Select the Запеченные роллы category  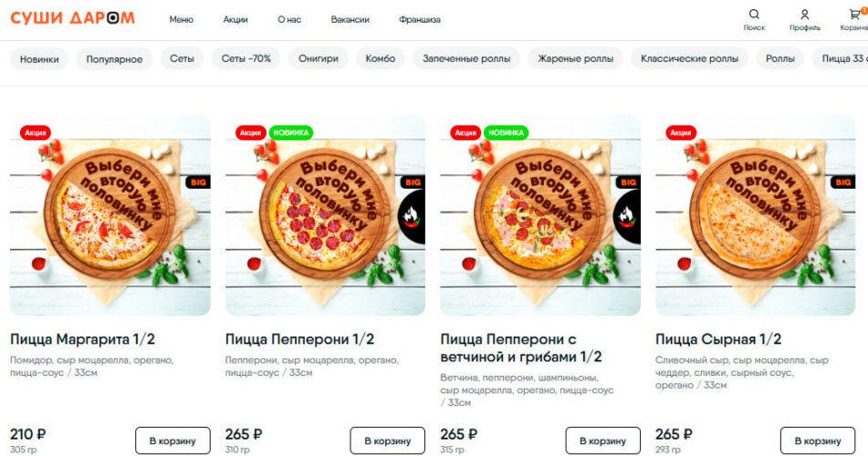click(466, 58)
